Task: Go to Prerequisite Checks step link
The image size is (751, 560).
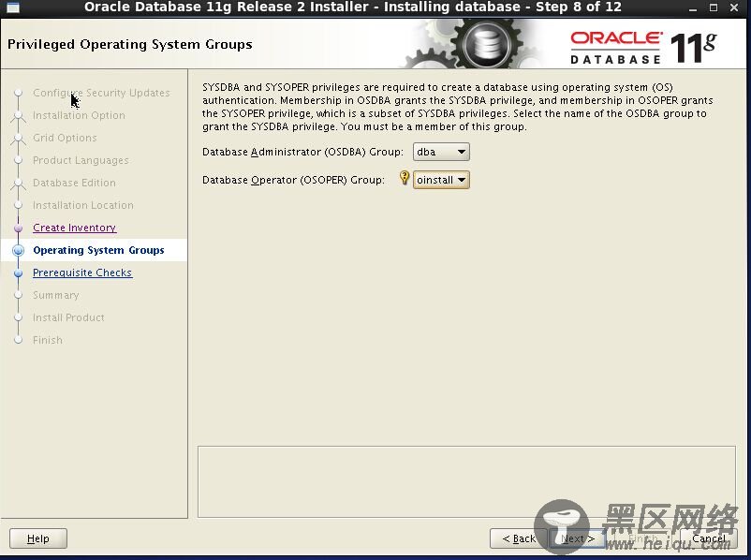Action: (82, 273)
